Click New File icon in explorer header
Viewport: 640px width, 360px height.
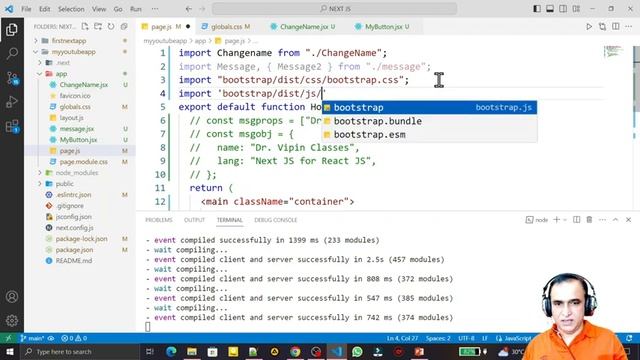85,27
